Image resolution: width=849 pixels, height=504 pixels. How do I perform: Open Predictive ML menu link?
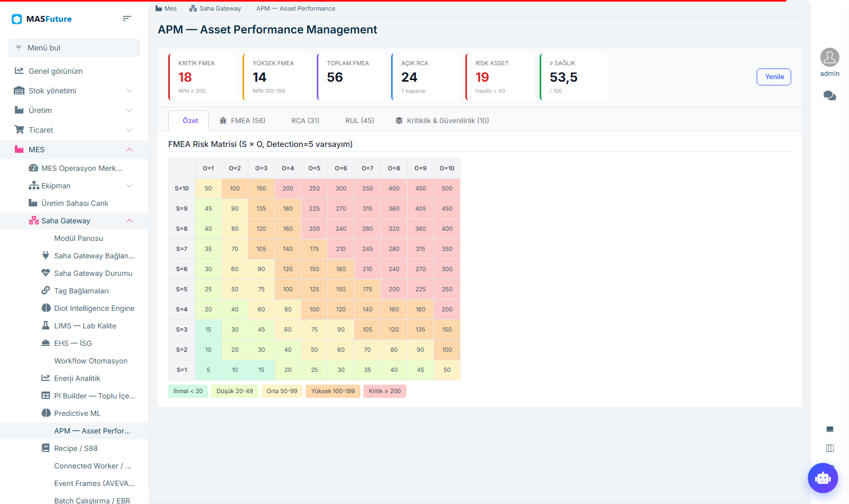[x=77, y=413]
